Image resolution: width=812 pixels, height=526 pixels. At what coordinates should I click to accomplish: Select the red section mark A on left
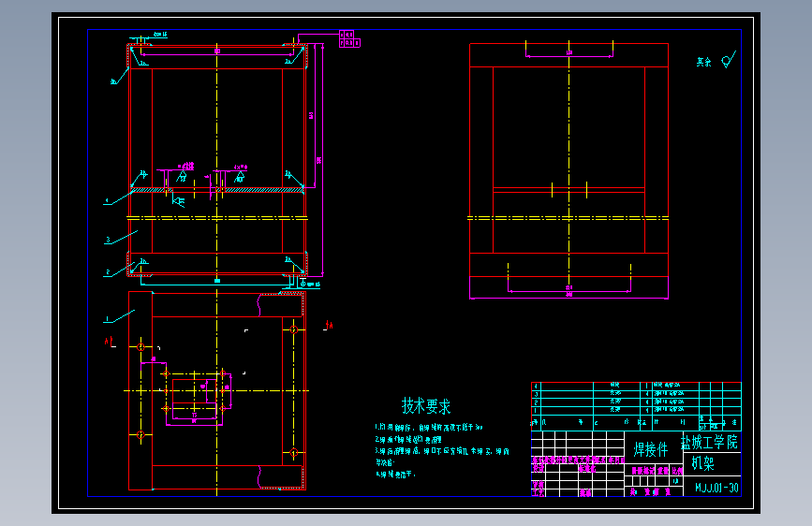109,342
